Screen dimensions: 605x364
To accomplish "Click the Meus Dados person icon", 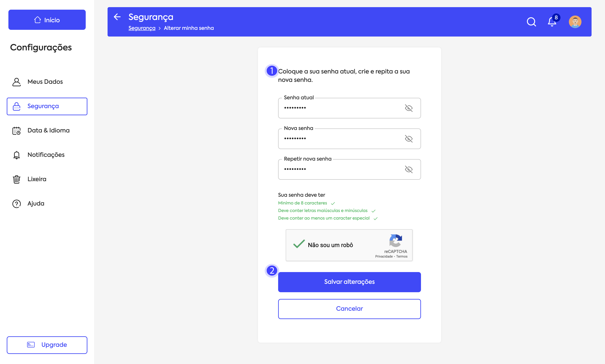I will 16,82.
